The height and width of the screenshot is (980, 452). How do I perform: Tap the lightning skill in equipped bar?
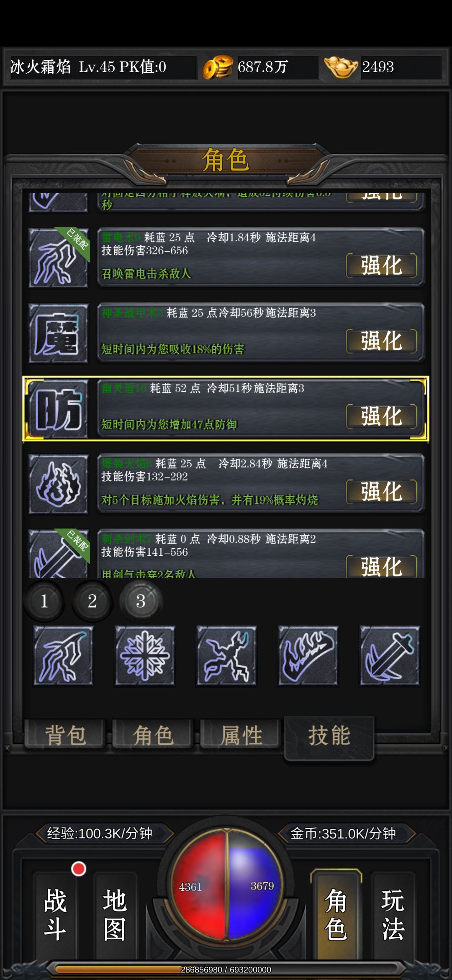click(x=63, y=655)
